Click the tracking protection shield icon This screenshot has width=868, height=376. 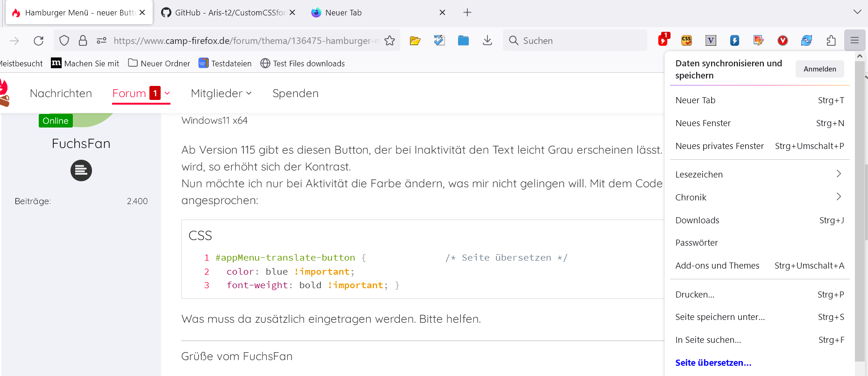click(x=64, y=41)
